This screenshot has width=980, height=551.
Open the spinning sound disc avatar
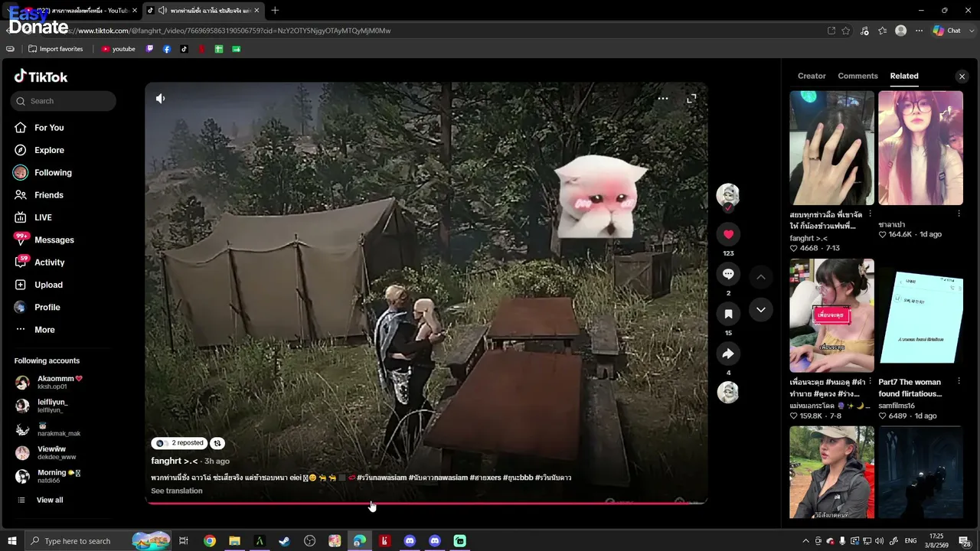[x=728, y=393]
